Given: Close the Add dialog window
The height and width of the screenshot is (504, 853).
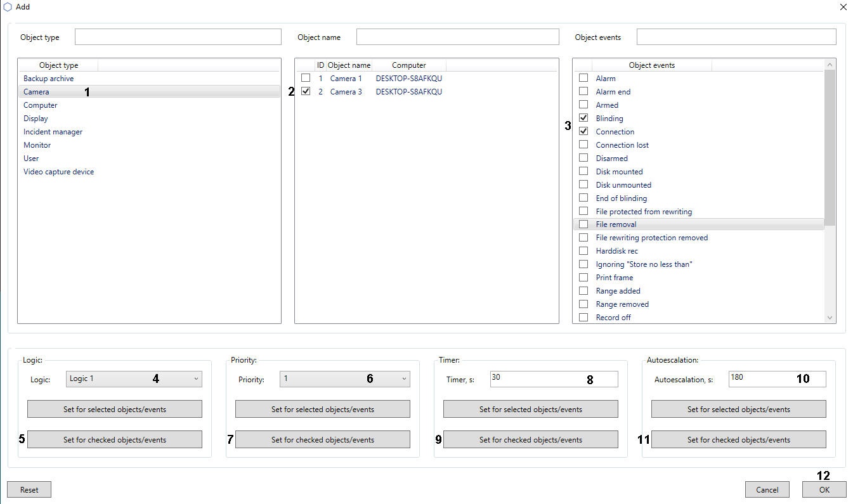Looking at the screenshot, I should point(843,7).
